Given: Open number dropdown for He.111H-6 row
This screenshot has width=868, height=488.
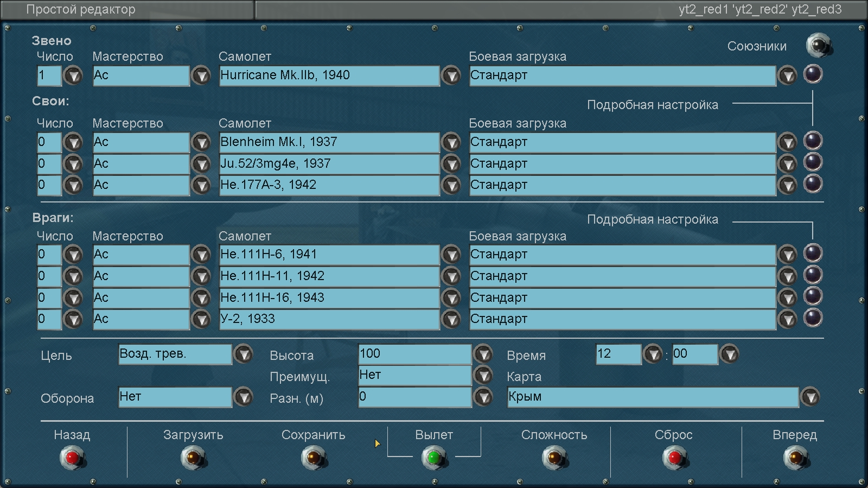Looking at the screenshot, I should [73, 255].
